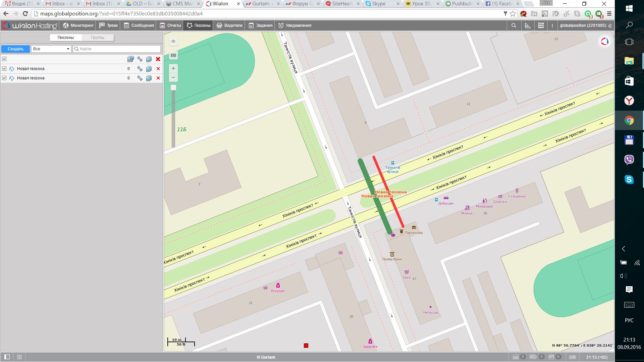Click wrench icon of first Новая геозона
Image resolution: width=644 pixels, height=362 pixels.
[140, 69]
